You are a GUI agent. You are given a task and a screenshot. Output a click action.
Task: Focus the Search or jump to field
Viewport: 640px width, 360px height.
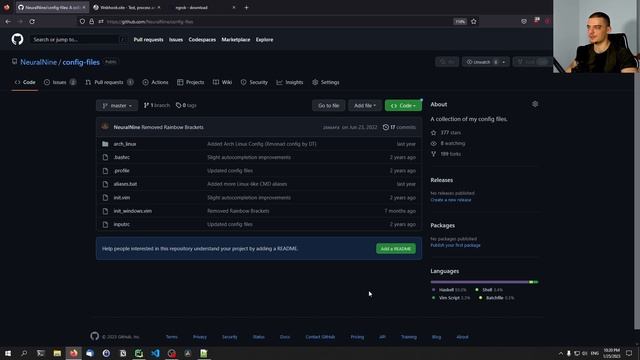pyautogui.click(x=78, y=40)
